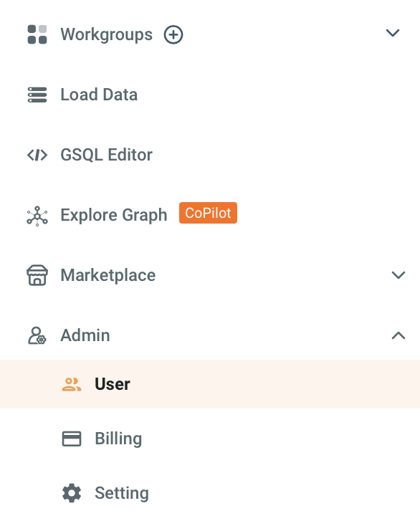Click the orange CoPilot badge
Viewport: 420px width, 526px height.
[x=208, y=213]
